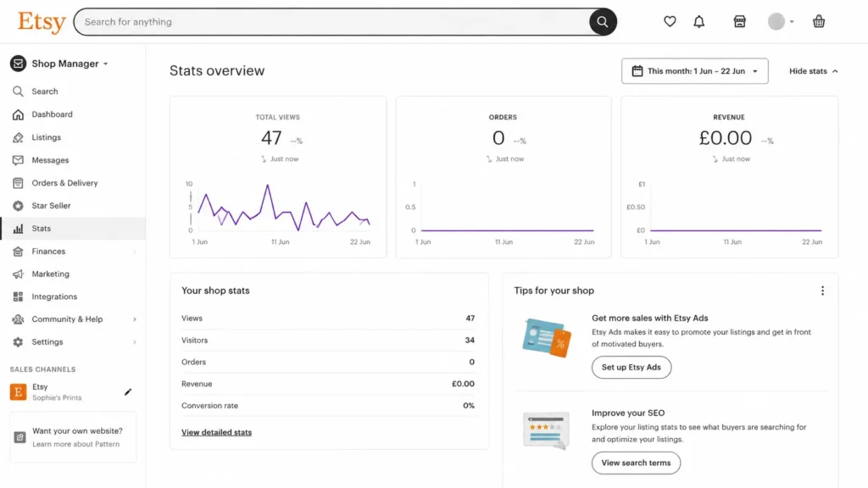This screenshot has height=488, width=868.
Task: Click Get more sales with Etsy Ads heading
Action: (x=650, y=319)
